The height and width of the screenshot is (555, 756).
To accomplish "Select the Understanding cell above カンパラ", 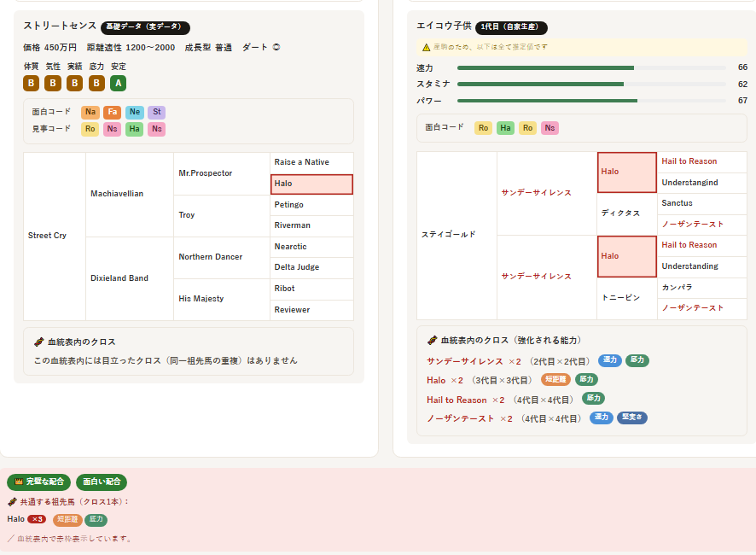I will click(702, 267).
